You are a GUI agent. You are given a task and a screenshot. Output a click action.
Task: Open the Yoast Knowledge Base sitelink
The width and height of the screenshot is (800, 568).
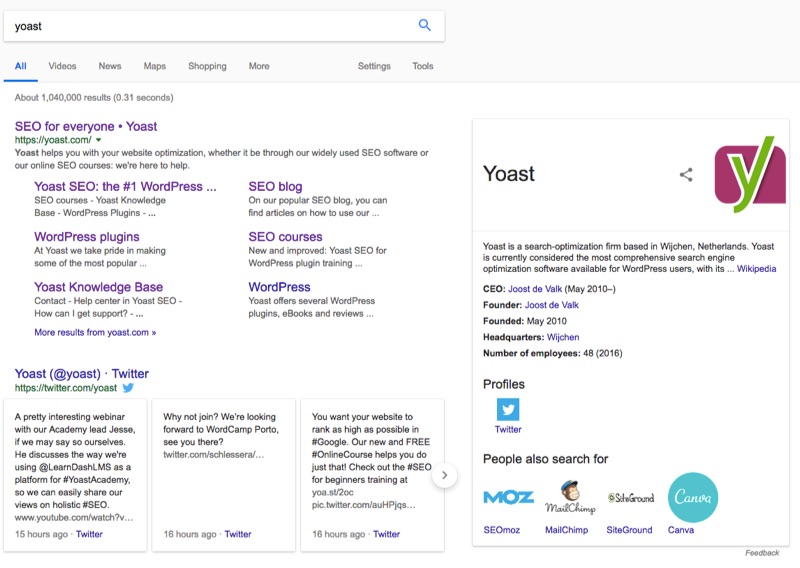click(x=98, y=287)
